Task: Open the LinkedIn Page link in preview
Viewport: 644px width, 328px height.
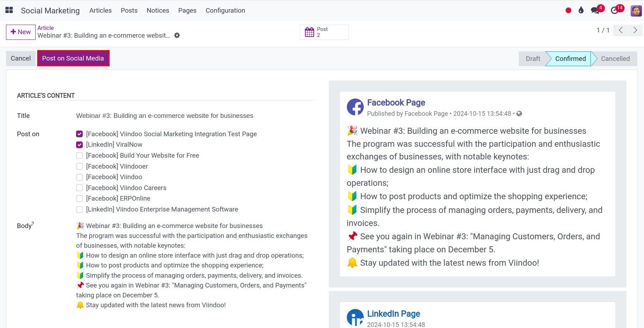Action: point(394,314)
